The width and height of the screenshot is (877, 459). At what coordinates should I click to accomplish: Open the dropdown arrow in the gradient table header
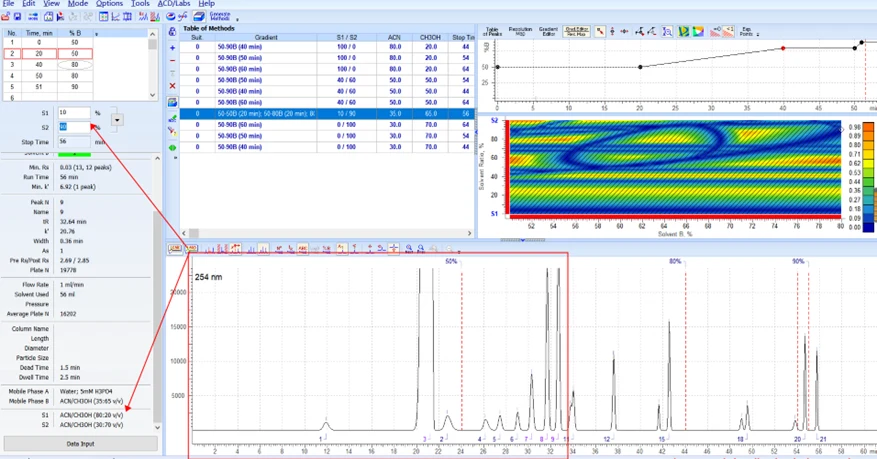coord(96,34)
